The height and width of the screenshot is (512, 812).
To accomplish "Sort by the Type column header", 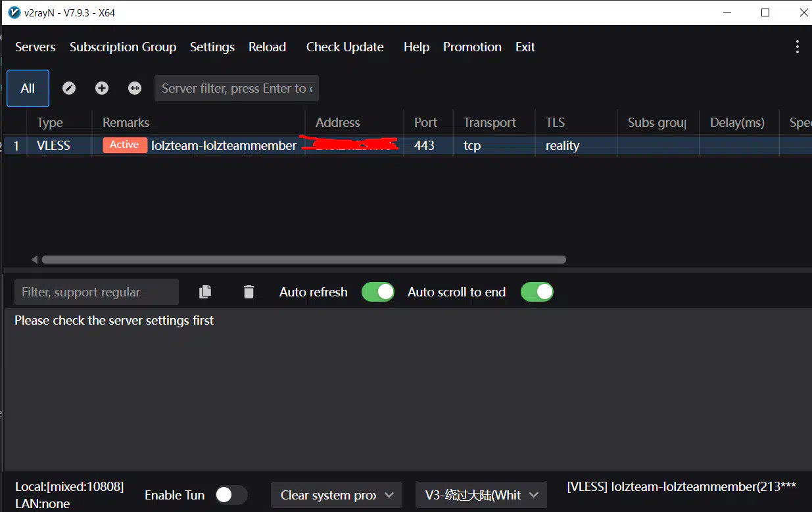I will [x=59, y=122].
